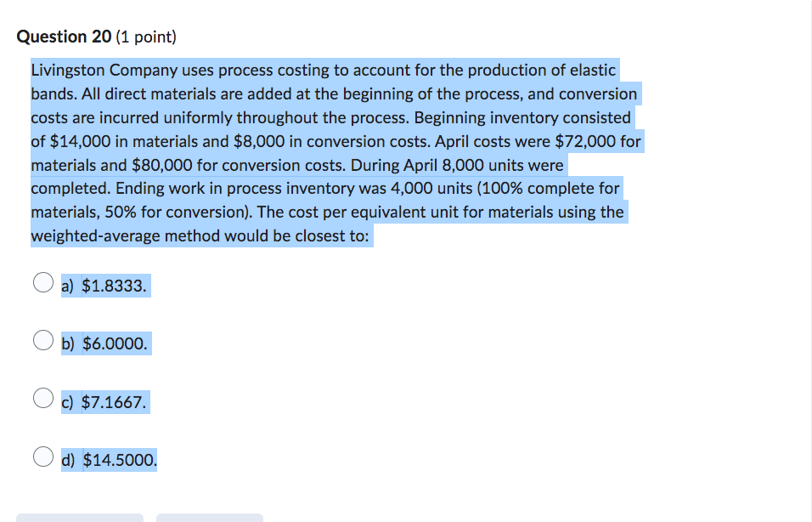812x522 pixels.
Task: Select the radio button for option d
Action: point(42,456)
